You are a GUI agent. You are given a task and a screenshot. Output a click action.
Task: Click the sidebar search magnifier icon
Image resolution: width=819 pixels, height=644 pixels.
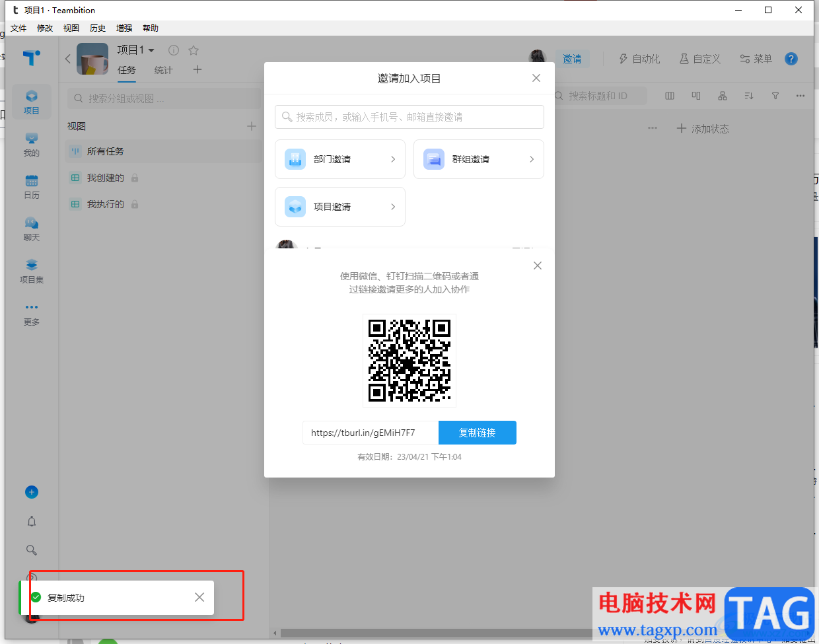(32, 550)
